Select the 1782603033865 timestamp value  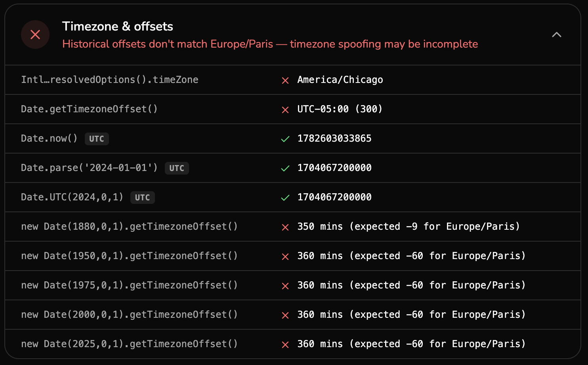tap(334, 138)
